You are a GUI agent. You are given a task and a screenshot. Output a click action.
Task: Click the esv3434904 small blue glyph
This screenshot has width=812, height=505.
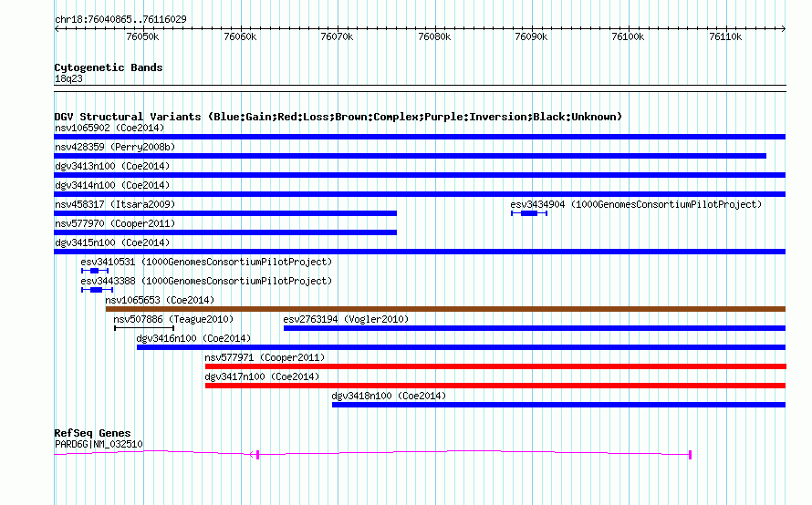529,213
